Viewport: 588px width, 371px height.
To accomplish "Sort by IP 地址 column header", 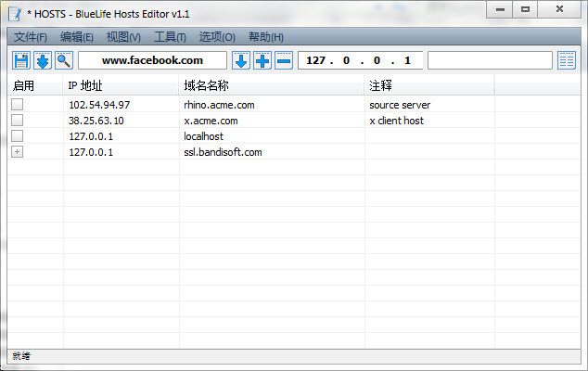I will point(121,86).
